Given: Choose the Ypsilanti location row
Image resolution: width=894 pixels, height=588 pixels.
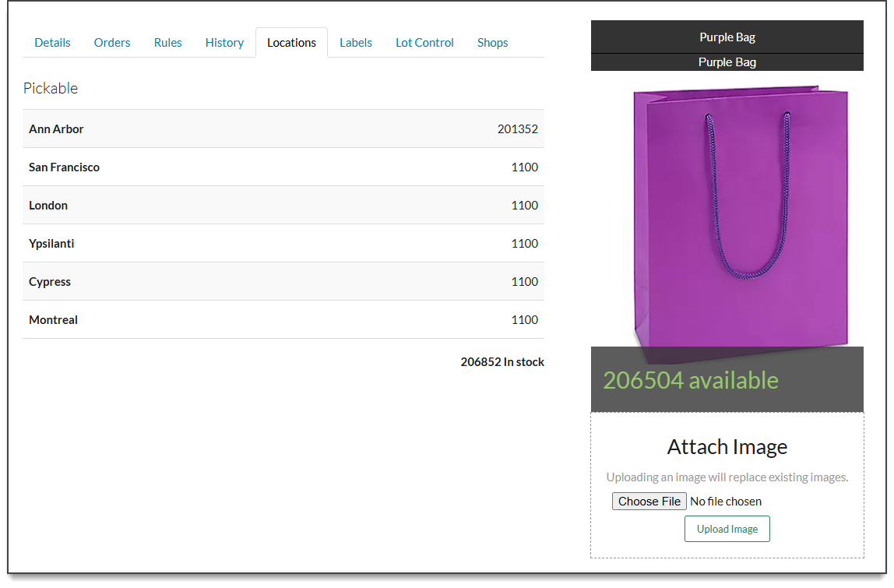Looking at the screenshot, I should pos(283,244).
